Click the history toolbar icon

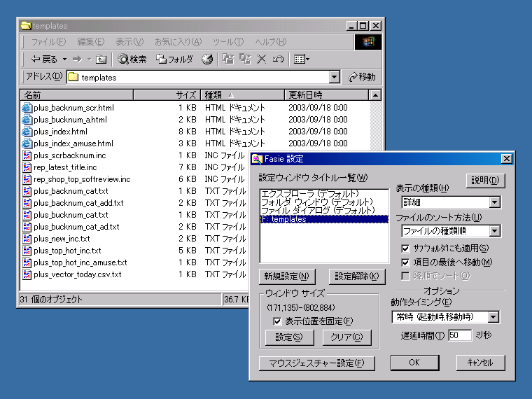pyautogui.click(x=207, y=59)
